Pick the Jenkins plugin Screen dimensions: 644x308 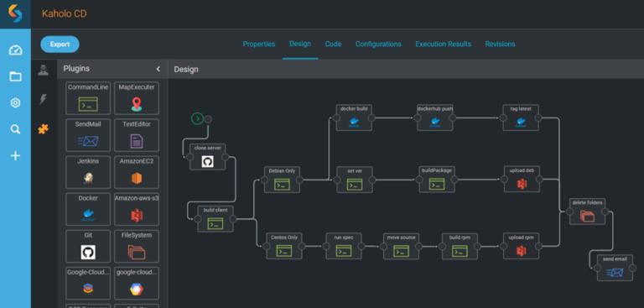tap(88, 172)
